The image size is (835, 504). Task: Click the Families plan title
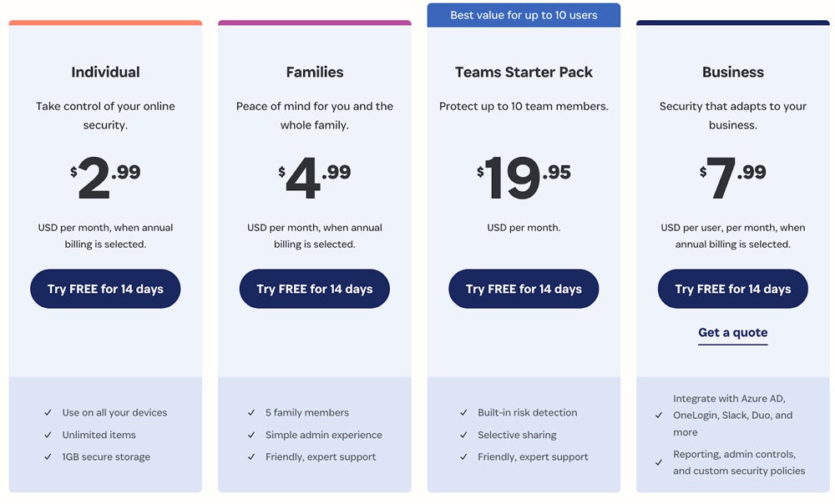(315, 72)
